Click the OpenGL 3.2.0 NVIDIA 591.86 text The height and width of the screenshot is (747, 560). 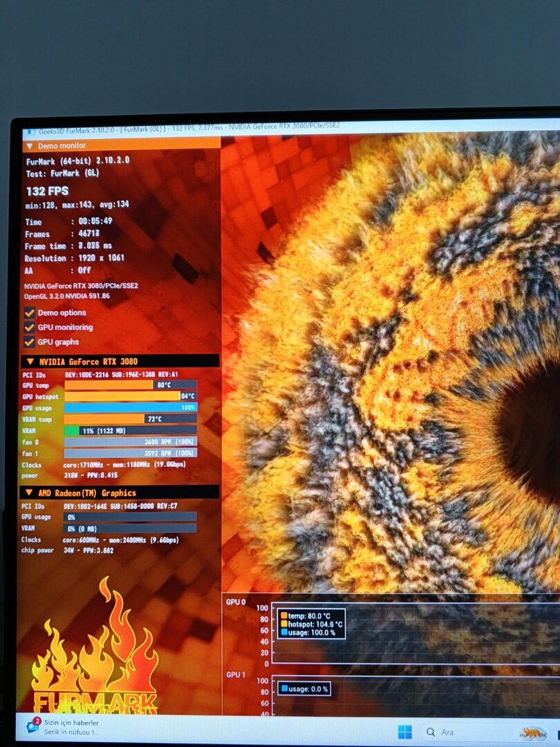(x=67, y=296)
